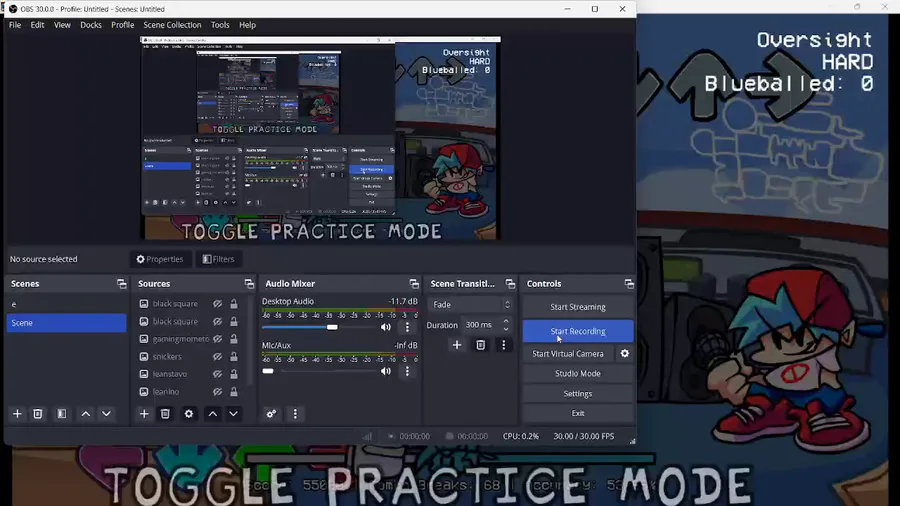Add a new source with plus icon
Viewport: 900px width, 506px height.
click(144, 414)
